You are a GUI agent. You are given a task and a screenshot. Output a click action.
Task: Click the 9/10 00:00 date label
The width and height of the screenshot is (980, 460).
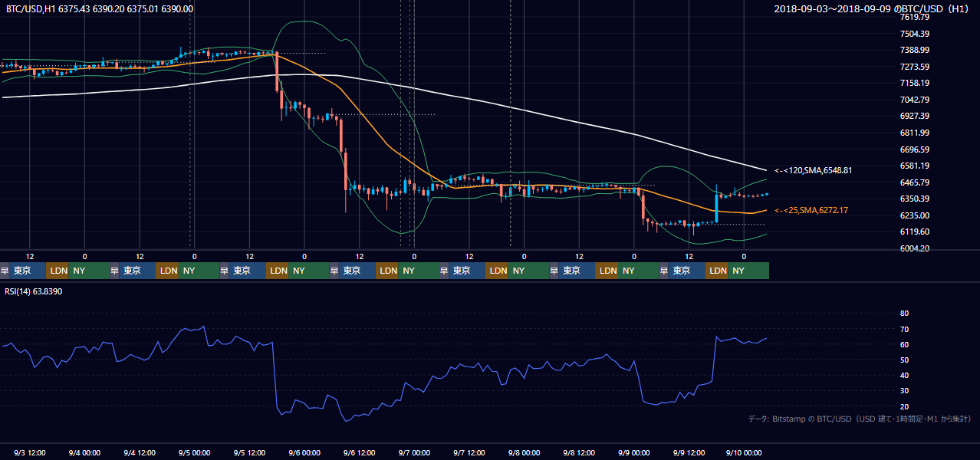click(x=744, y=452)
